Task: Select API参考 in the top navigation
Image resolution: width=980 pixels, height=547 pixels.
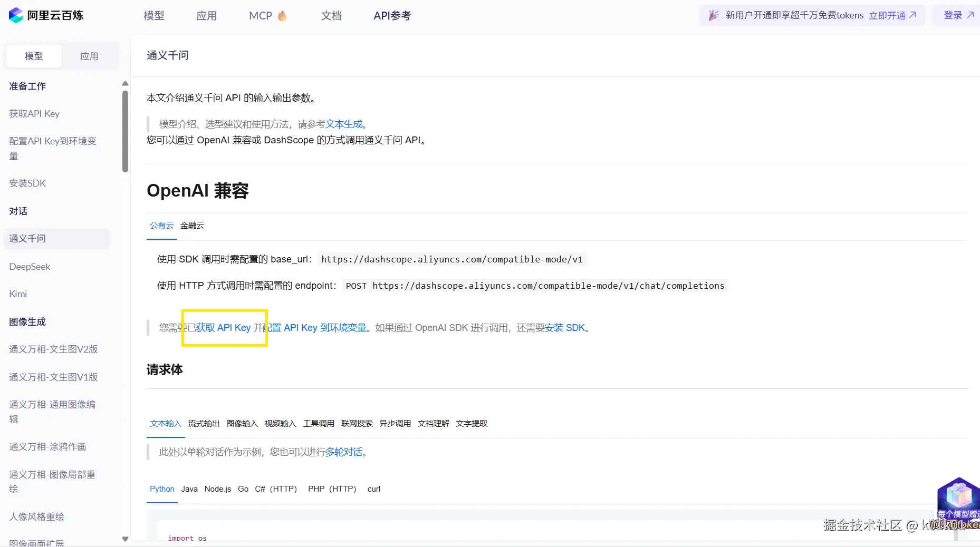Action: tap(392, 16)
